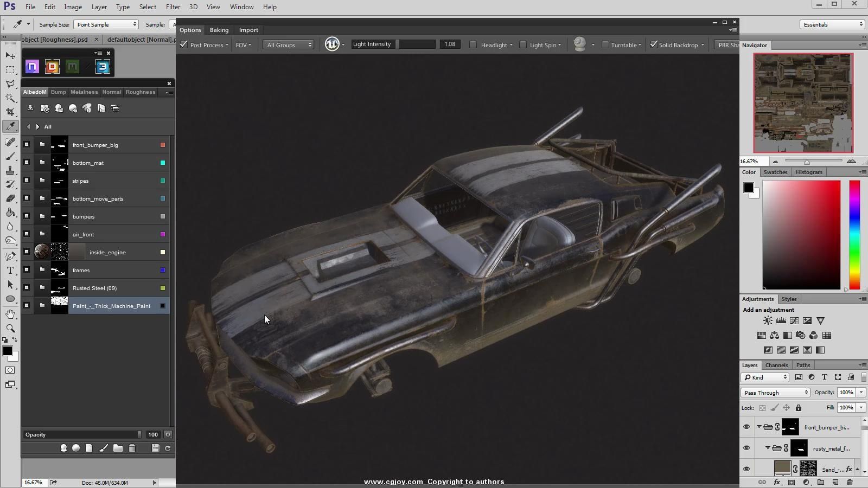Viewport: 868px width, 488px height.
Task: Click the PBR shader button
Action: coord(727,45)
